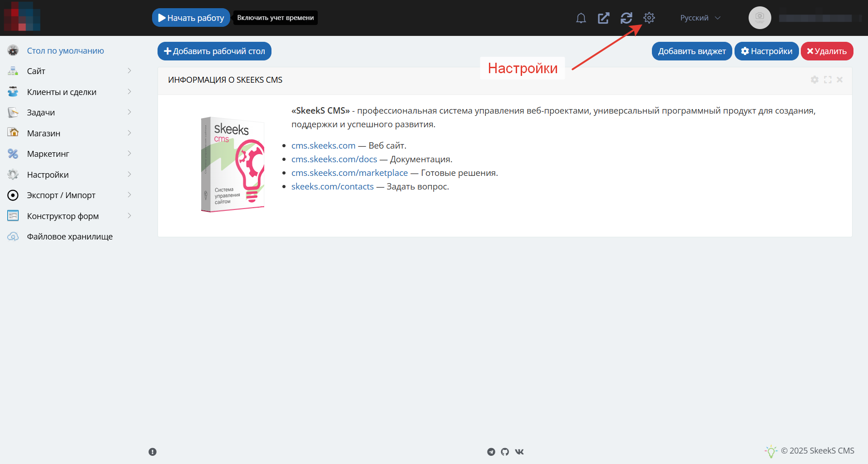Click the blue 'Настройки' dashboard button
Image resolution: width=868 pixels, height=464 pixels.
pos(766,51)
